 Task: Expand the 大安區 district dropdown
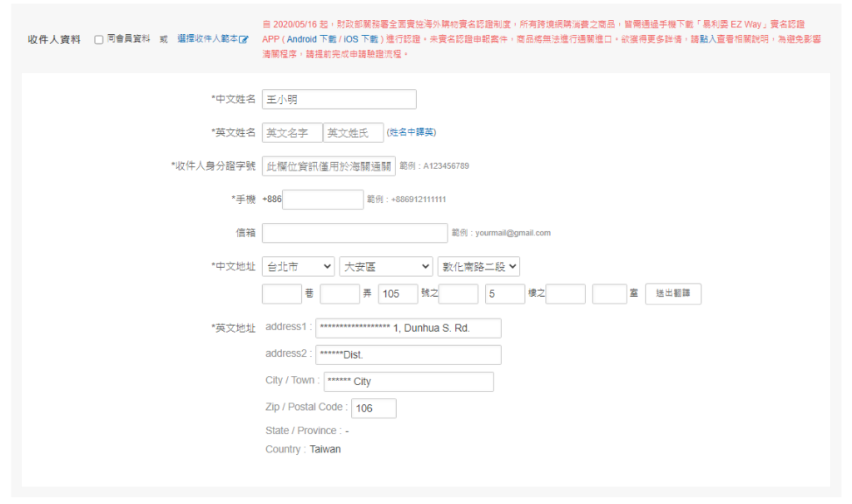click(386, 266)
